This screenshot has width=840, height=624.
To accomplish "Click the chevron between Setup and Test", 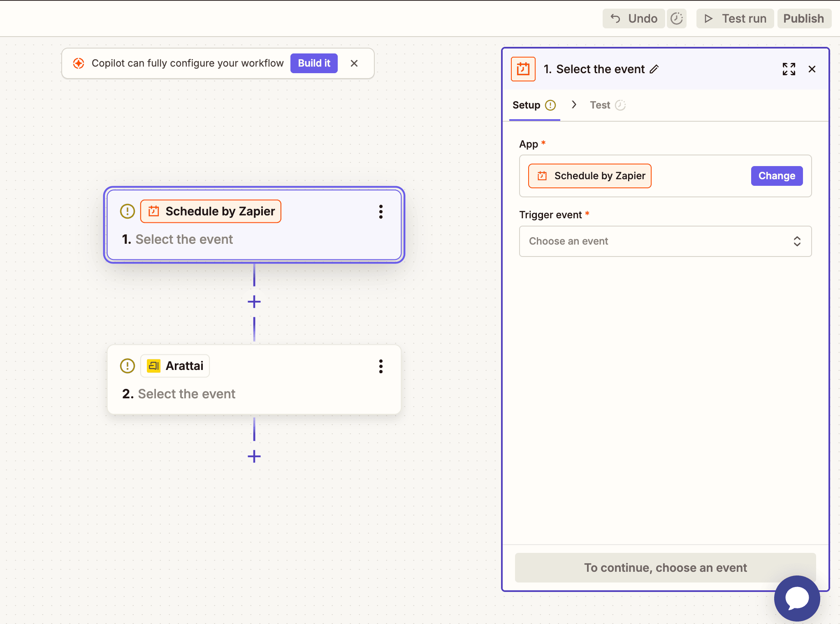I will [574, 105].
